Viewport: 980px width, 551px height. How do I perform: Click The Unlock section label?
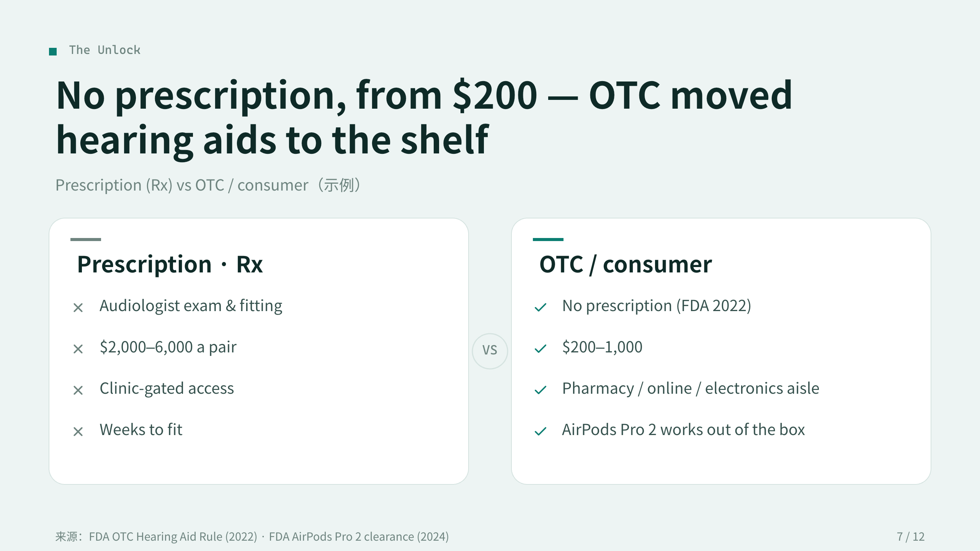coord(105,50)
